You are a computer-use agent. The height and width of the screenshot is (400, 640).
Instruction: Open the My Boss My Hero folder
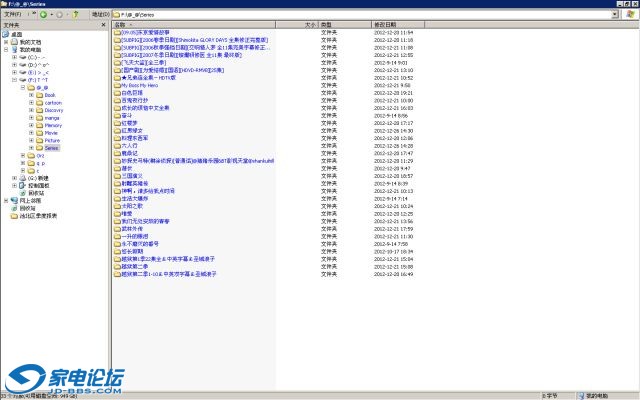pos(139,86)
